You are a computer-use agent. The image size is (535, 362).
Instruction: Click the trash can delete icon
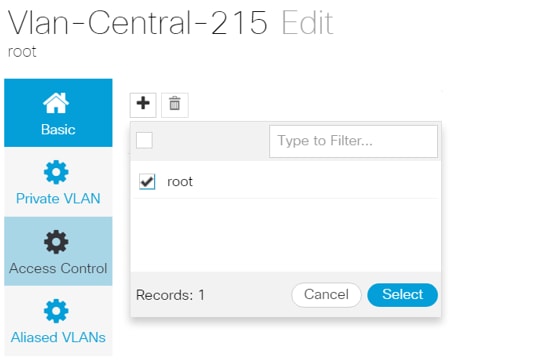(x=175, y=104)
